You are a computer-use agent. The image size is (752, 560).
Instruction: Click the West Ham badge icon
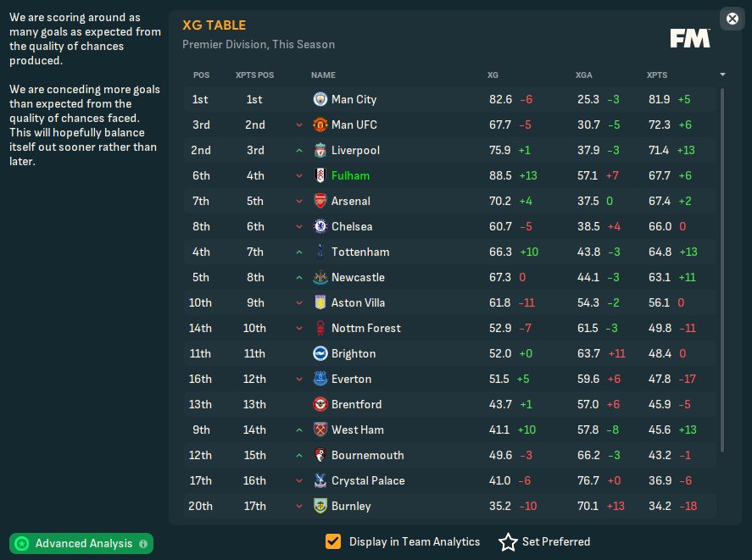coord(320,430)
